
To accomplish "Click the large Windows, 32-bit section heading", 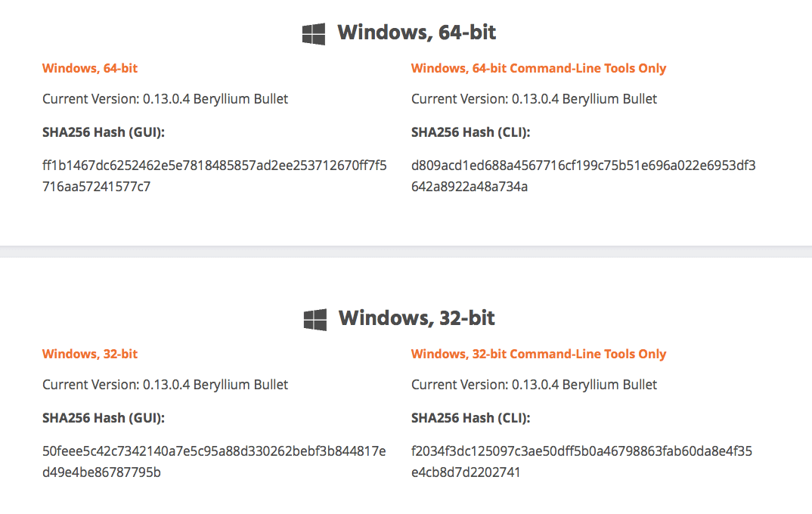I will (x=417, y=318).
